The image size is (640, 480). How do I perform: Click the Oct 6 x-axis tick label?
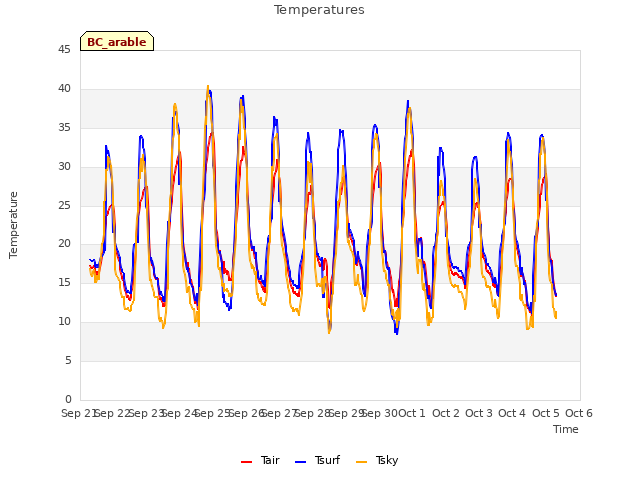pos(579,413)
